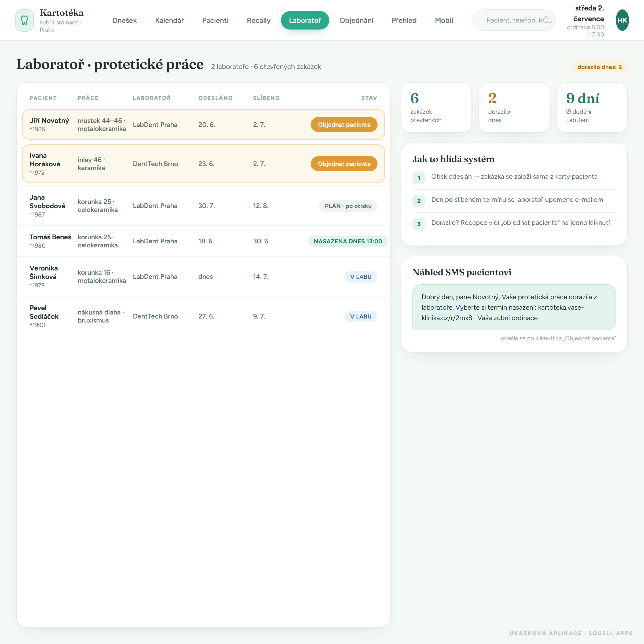Click 'nákusná dlaha · bruxismus' work cell
The height and width of the screenshot is (644, 644).
(x=101, y=316)
